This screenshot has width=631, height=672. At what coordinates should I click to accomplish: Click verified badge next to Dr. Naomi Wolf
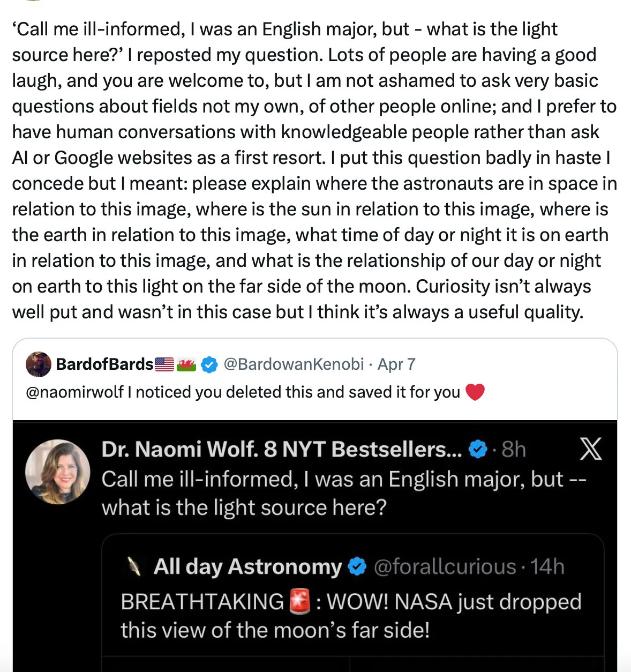pos(477,449)
